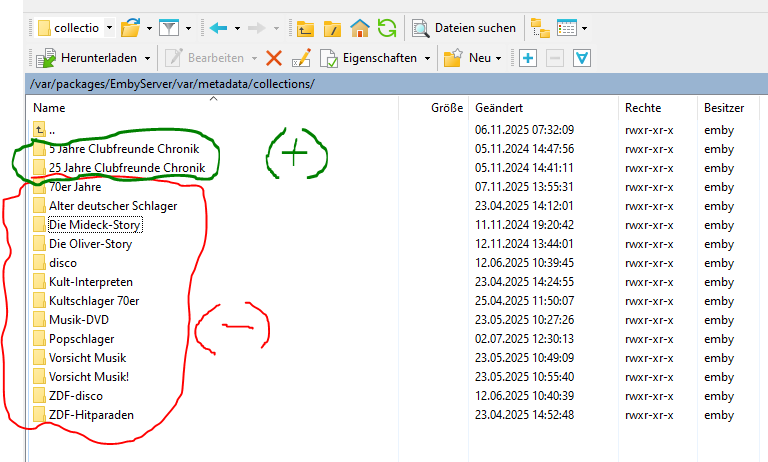Click the folder icon of ZDF-Hitparaden

39,414
